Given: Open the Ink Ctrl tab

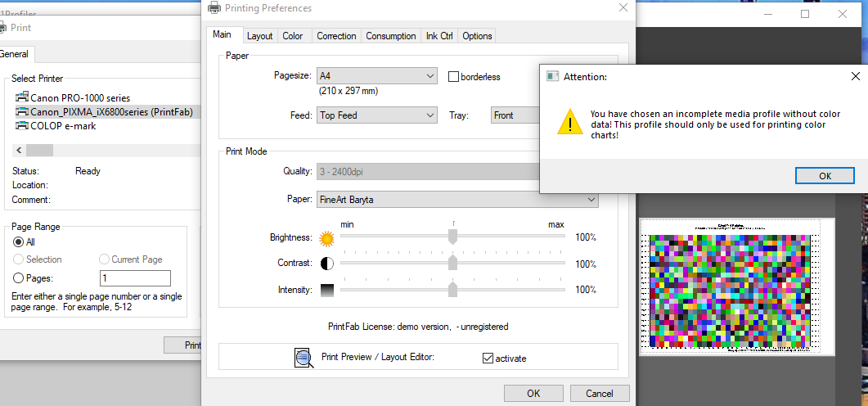Looking at the screenshot, I should [x=438, y=36].
